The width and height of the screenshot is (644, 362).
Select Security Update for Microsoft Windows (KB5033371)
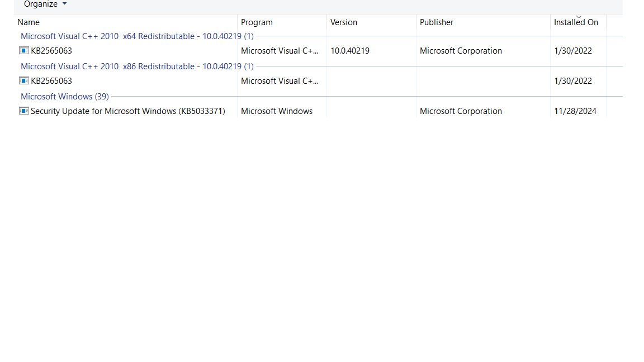click(x=127, y=111)
